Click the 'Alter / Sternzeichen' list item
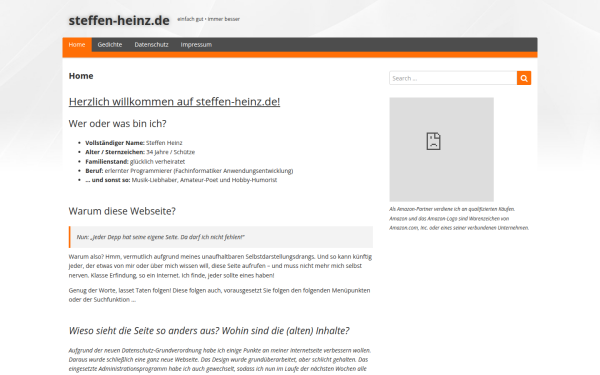Screen dimensions: 600x375 [140, 152]
